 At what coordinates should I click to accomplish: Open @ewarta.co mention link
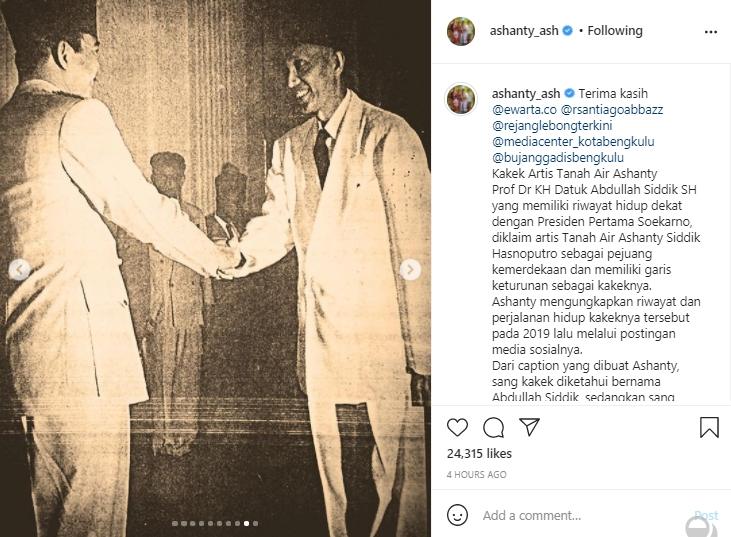pos(524,110)
